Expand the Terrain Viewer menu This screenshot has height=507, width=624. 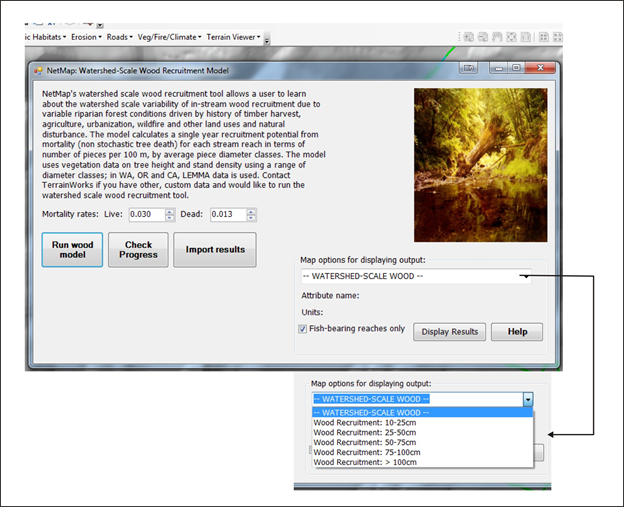234,37
